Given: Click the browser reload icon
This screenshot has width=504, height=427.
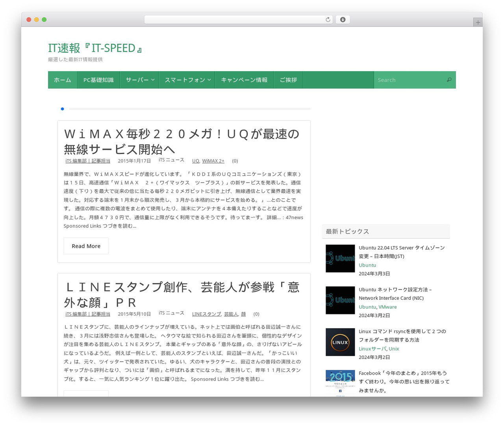Looking at the screenshot, I should tap(328, 20).
